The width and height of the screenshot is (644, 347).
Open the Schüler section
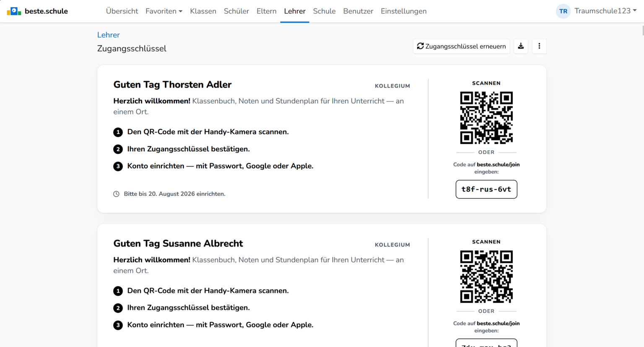pyautogui.click(x=236, y=11)
